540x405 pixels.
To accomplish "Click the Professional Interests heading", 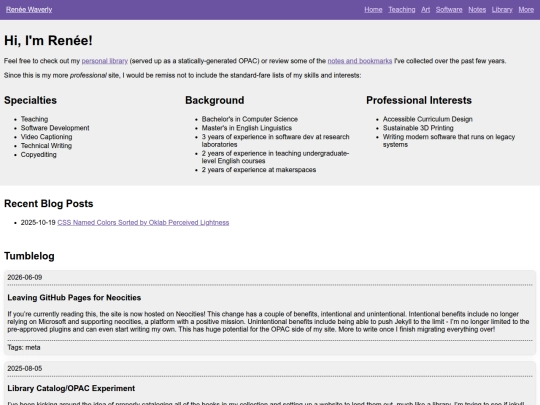I will (x=419, y=100).
